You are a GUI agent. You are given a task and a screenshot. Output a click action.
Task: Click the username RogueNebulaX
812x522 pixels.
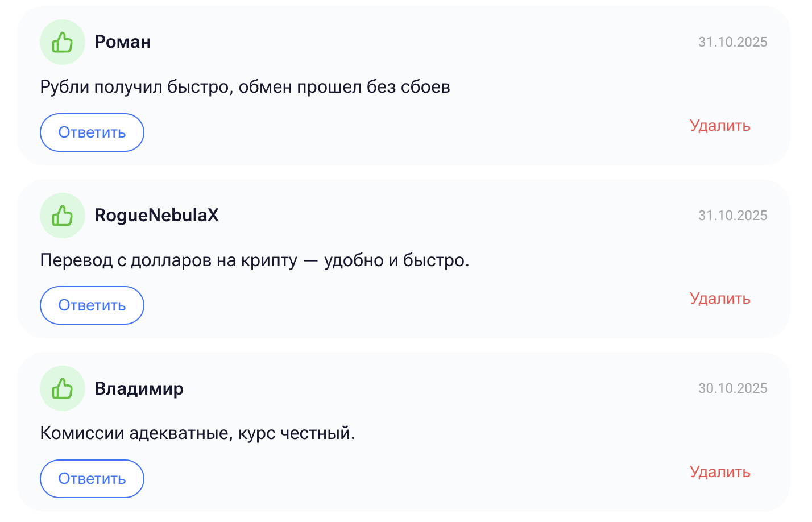[x=157, y=215]
